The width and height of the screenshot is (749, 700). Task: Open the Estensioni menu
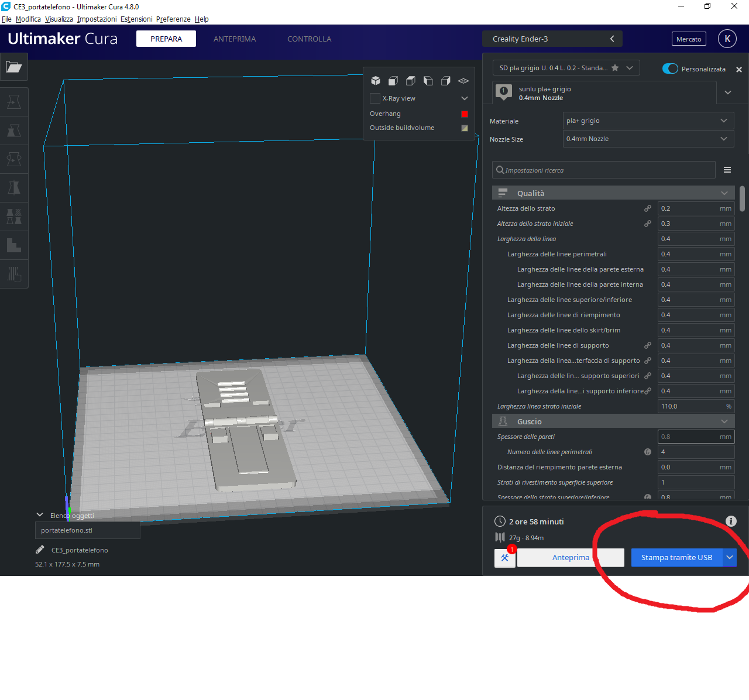136,19
